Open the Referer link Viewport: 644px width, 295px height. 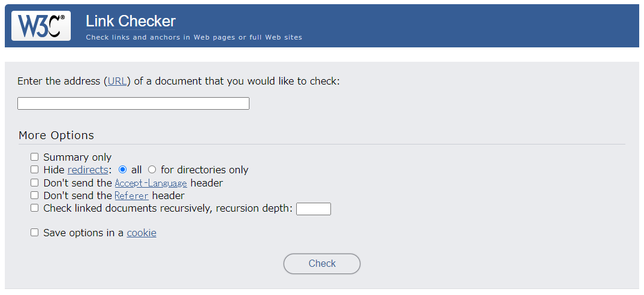131,195
